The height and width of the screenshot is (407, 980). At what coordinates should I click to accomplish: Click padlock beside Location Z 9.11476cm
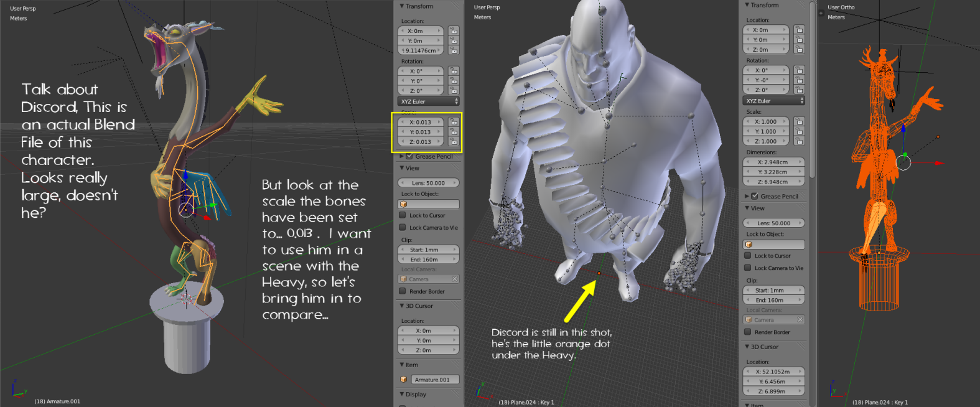click(454, 50)
